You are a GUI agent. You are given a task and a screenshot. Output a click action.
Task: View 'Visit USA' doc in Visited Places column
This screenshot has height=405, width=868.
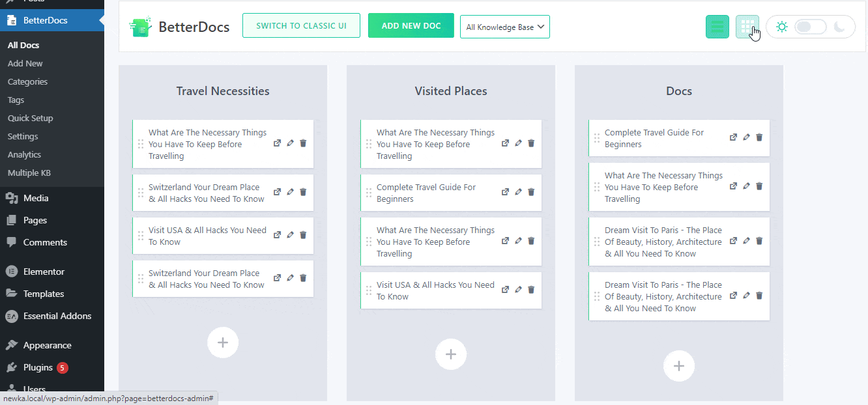tap(505, 290)
